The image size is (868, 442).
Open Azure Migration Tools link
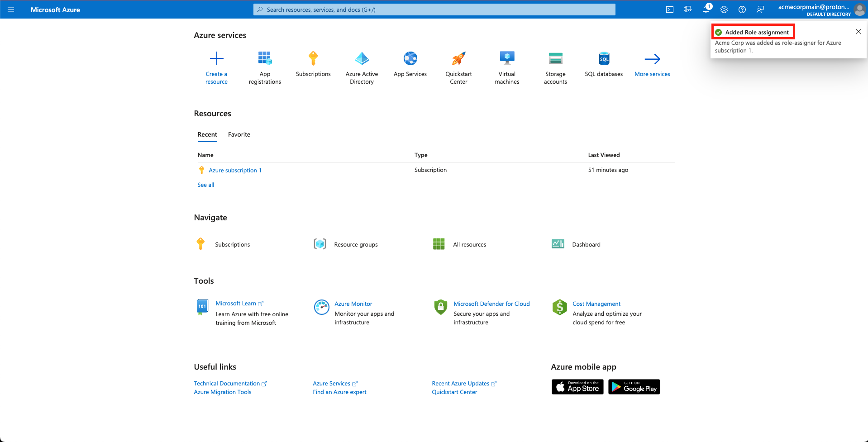tap(223, 392)
